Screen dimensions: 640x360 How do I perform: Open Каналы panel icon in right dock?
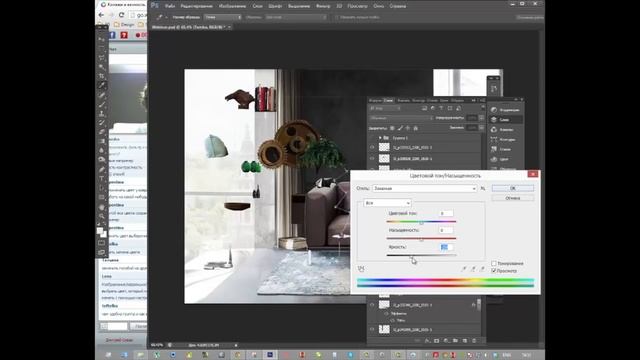(x=494, y=129)
